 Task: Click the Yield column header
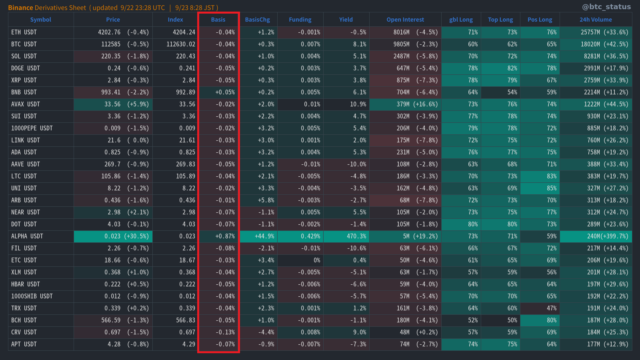click(346, 20)
